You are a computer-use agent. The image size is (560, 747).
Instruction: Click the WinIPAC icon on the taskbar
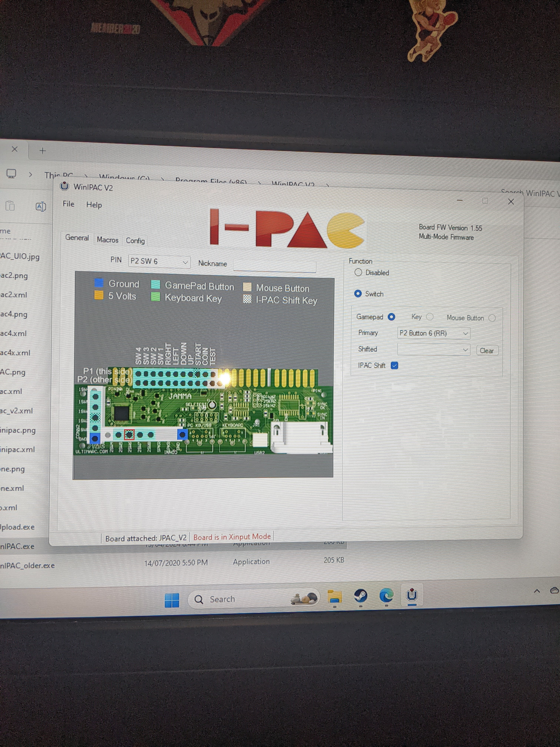412,595
